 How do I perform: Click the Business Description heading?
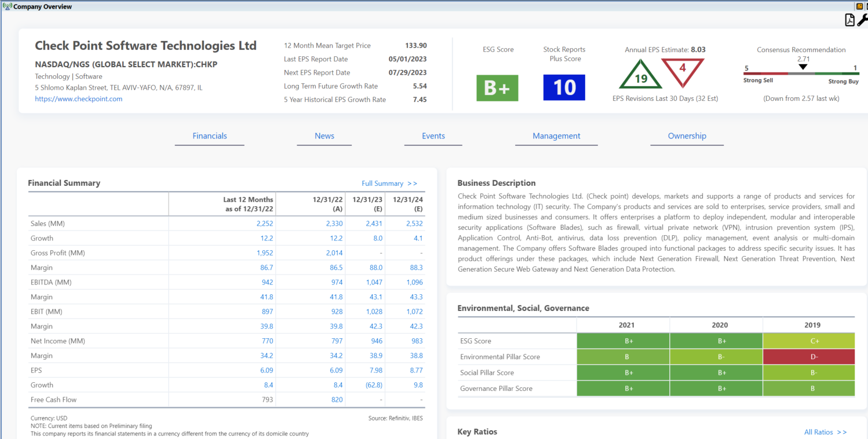click(x=497, y=183)
